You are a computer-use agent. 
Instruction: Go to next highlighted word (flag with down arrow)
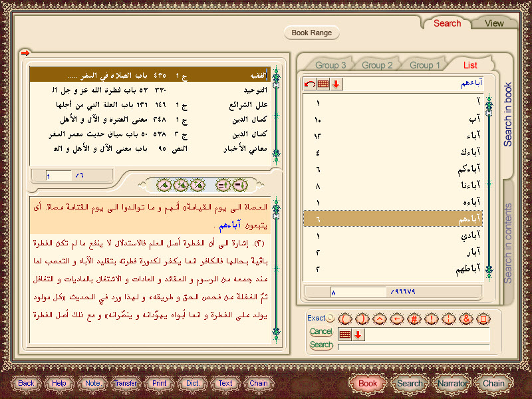click(181, 185)
